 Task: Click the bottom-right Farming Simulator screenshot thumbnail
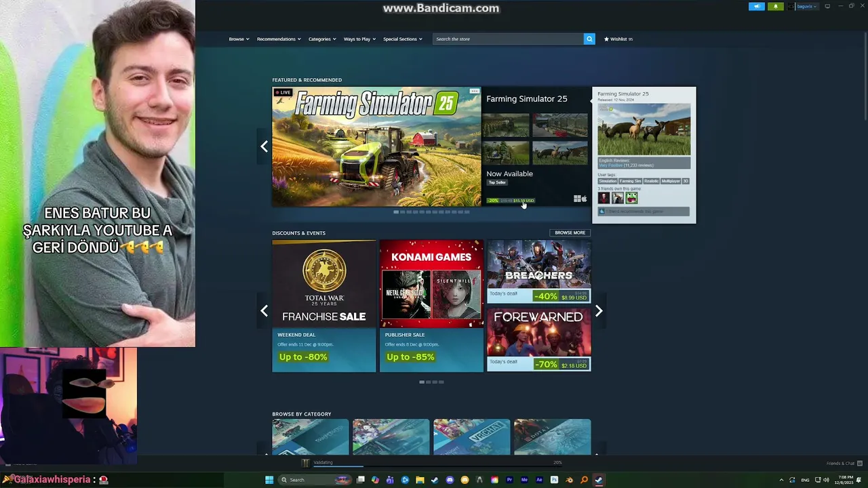click(559, 152)
